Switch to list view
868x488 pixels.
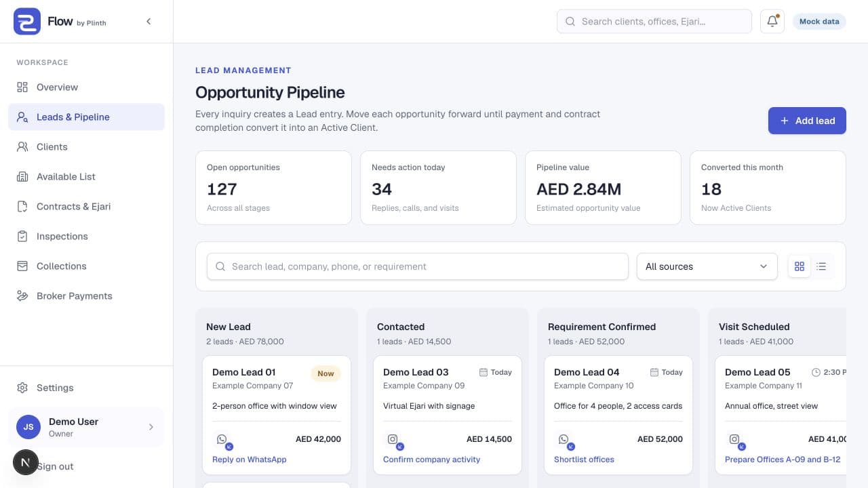click(x=821, y=266)
